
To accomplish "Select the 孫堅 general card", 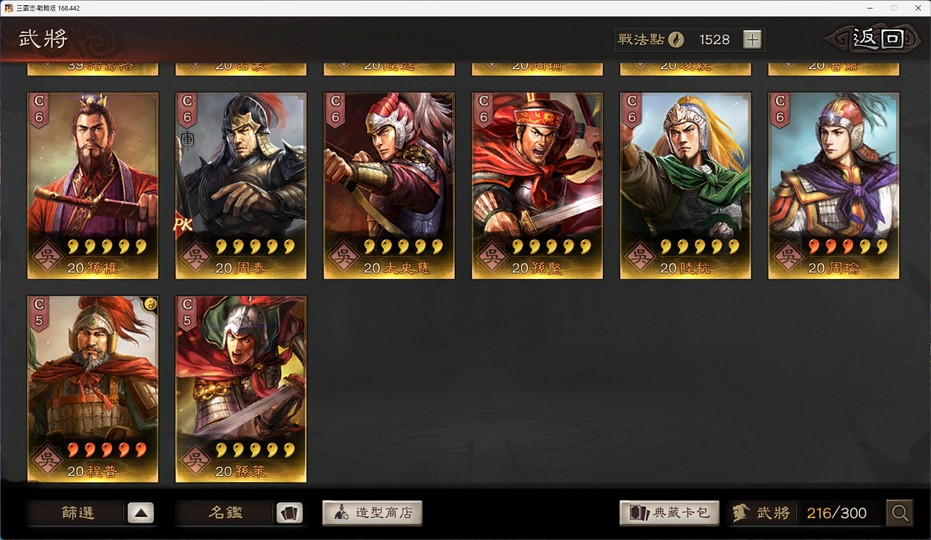I will pos(537,185).
